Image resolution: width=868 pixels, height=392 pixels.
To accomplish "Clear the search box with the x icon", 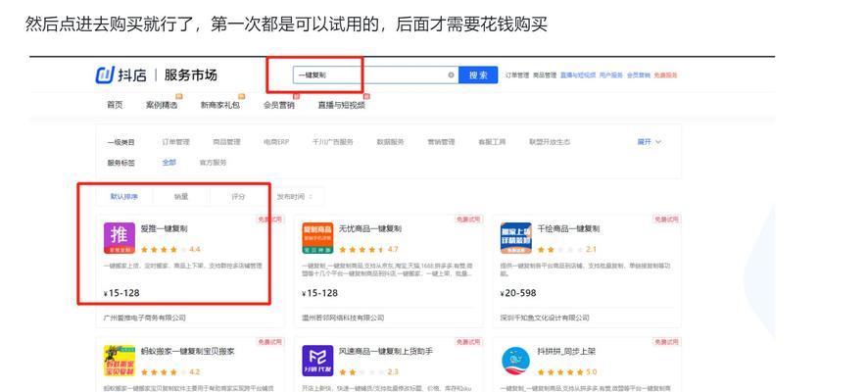I will (452, 74).
